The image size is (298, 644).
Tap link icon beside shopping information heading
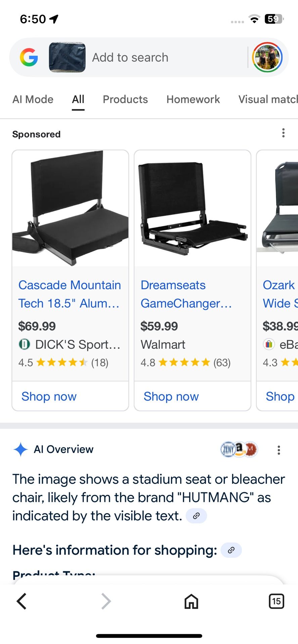click(231, 550)
